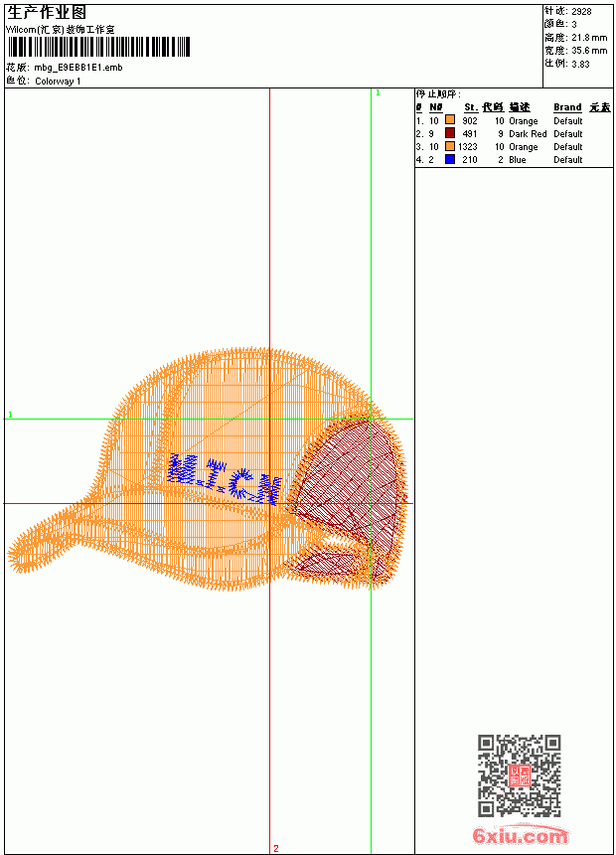Image resolution: width=616 pixels, height=855 pixels.
Task: Click the stitch count value 2928
Action: 581,11
